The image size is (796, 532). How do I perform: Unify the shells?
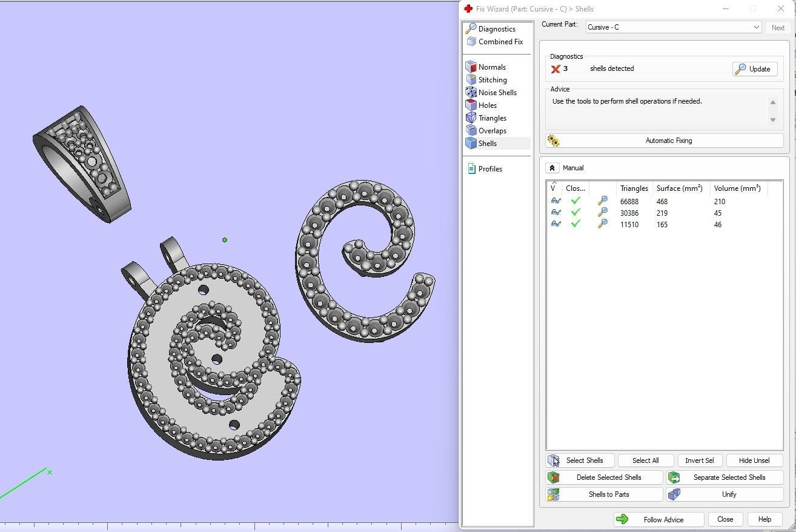(725, 494)
